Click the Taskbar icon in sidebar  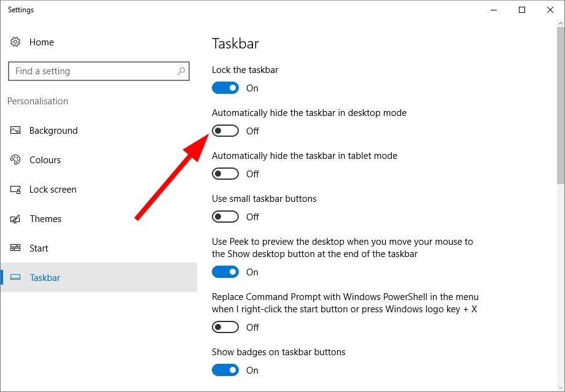click(x=15, y=277)
